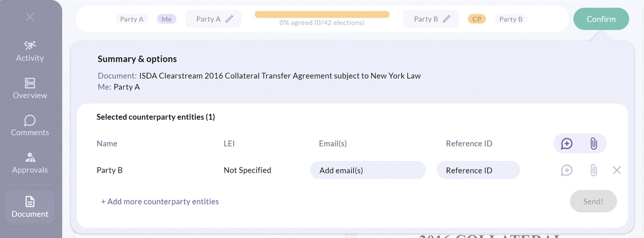Open the Overview section
Viewport: 644px width, 238px height.
[30, 88]
